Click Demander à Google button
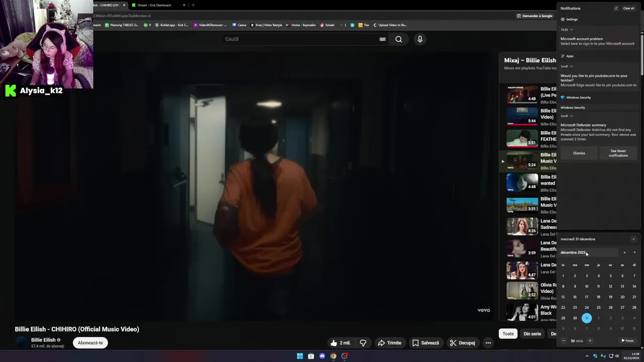Image resolution: width=644 pixels, height=362 pixels. coord(535,16)
